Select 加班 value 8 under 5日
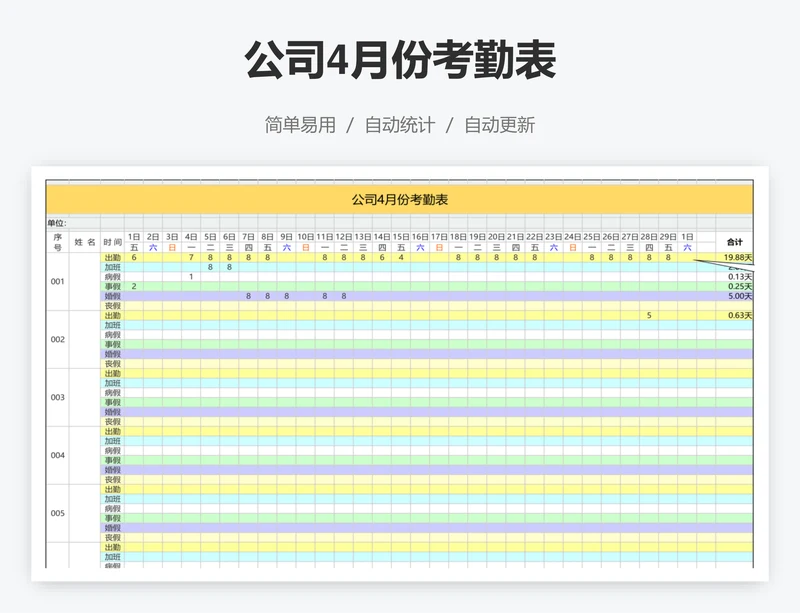 click(210, 267)
